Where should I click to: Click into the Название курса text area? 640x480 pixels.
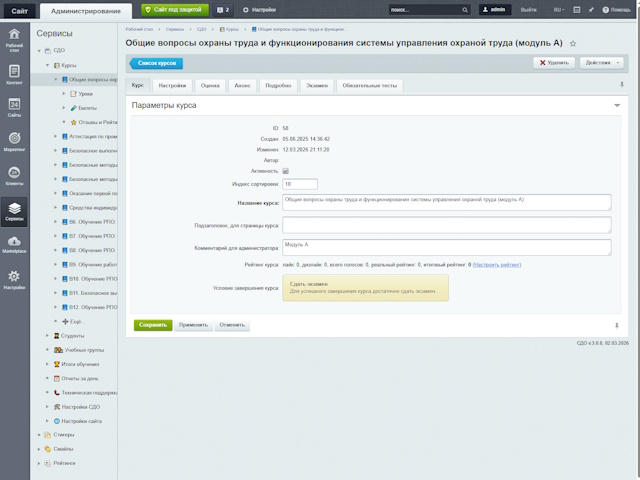[x=447, y=202]
